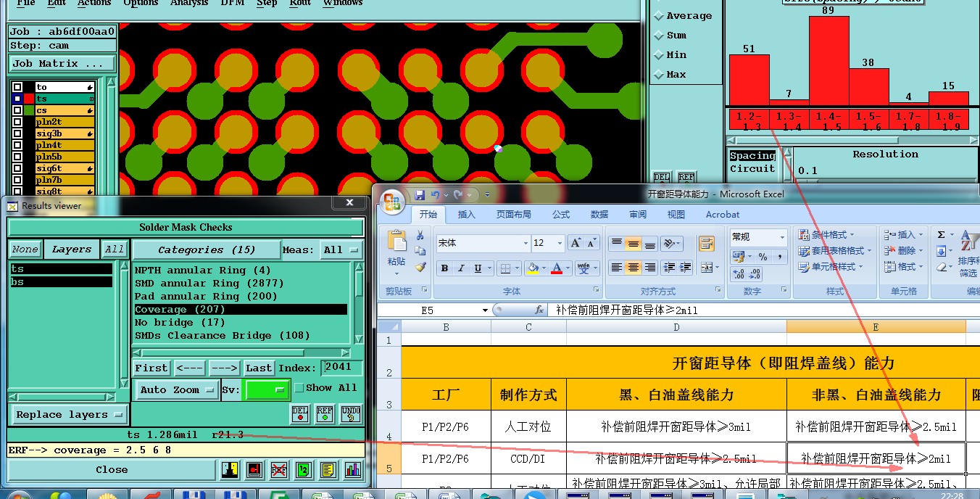Enable Show All checkbox
The width and height of the screenshot is (980, 499).
pyautogui.click(x=299, y=388)
